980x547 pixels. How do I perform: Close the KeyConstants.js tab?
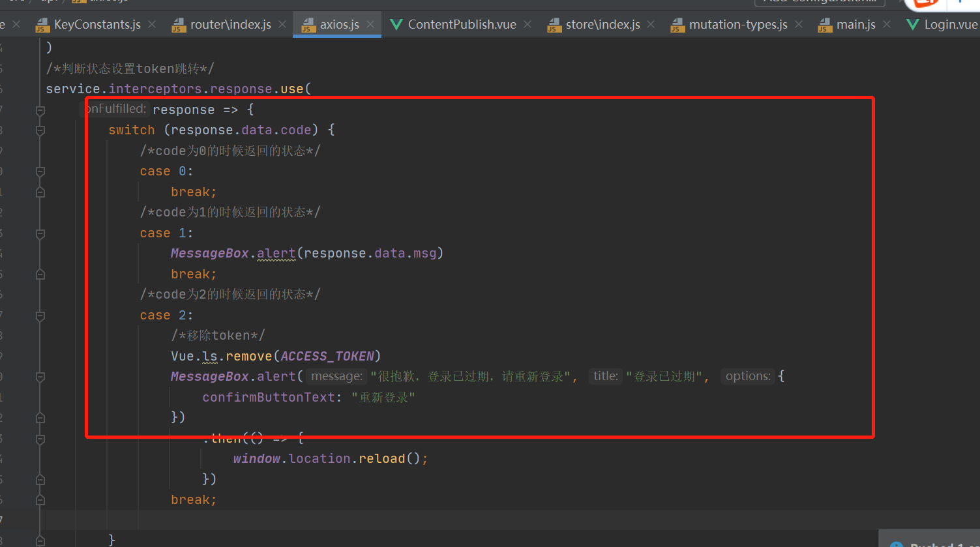[x=152, y=25]
